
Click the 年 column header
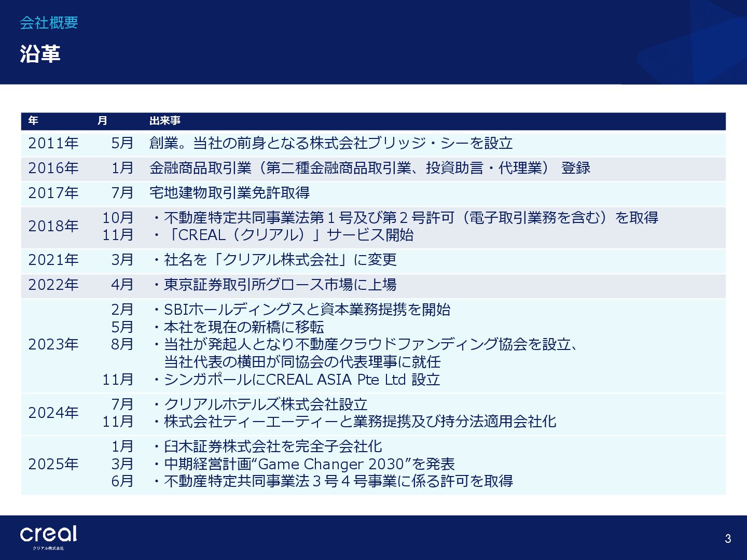[33, 121]
